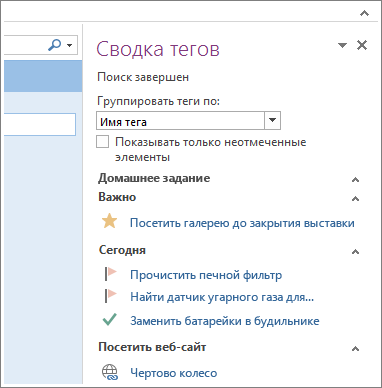Click the empty page title field
The width and height of the screenshot is (382, 388).
40,124
